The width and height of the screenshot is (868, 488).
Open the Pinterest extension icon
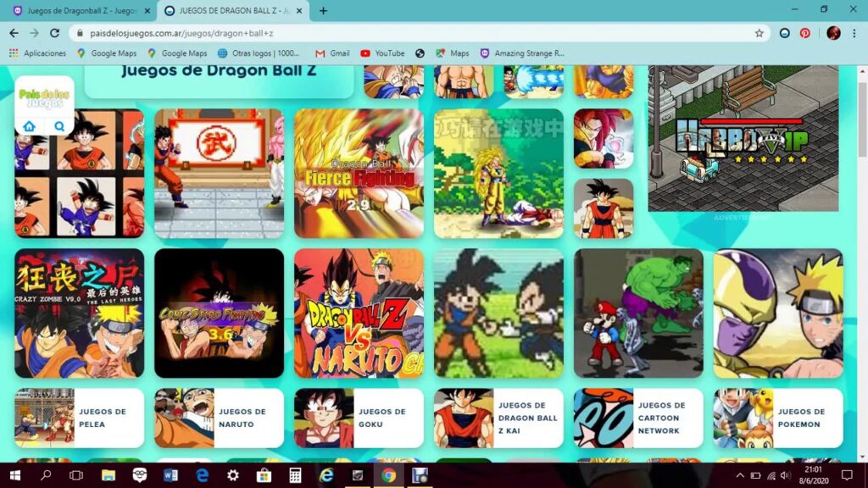[804, 33]
